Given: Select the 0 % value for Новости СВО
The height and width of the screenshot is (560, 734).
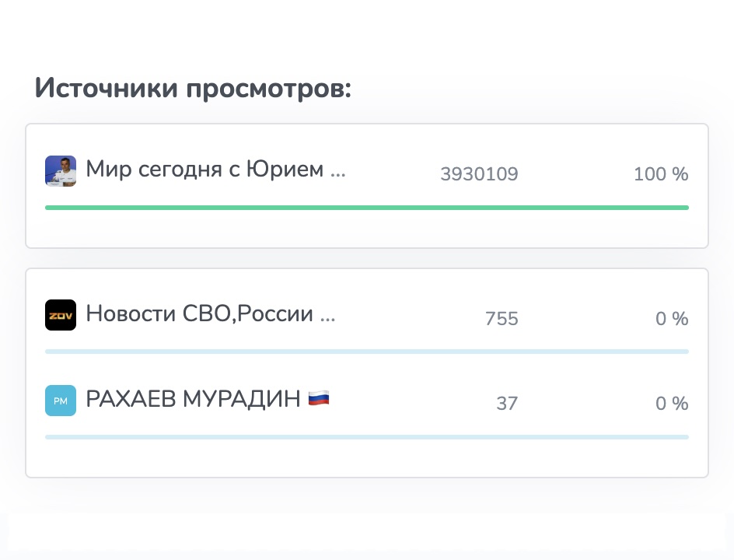Looking at the screenshot, I should (x=672, y=318).
